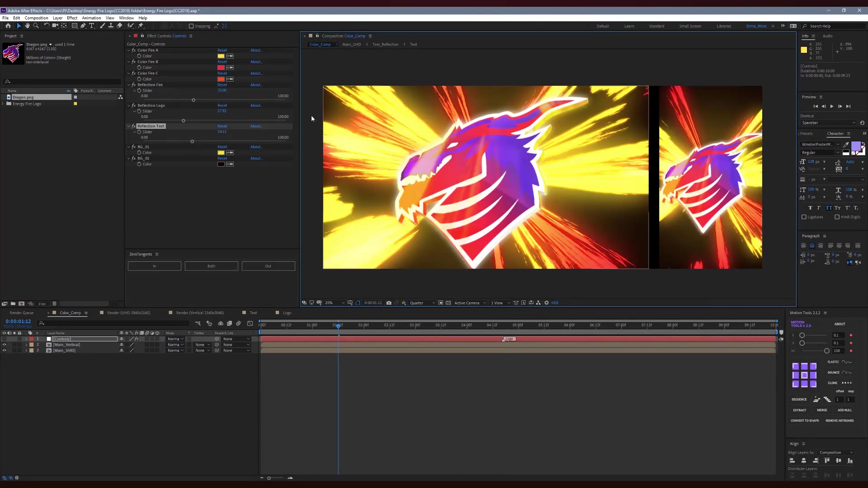Toggle fx on Color Fire A effect
Image resolution: width=868 pixels, height=488 pixels.
pos(134,50)
